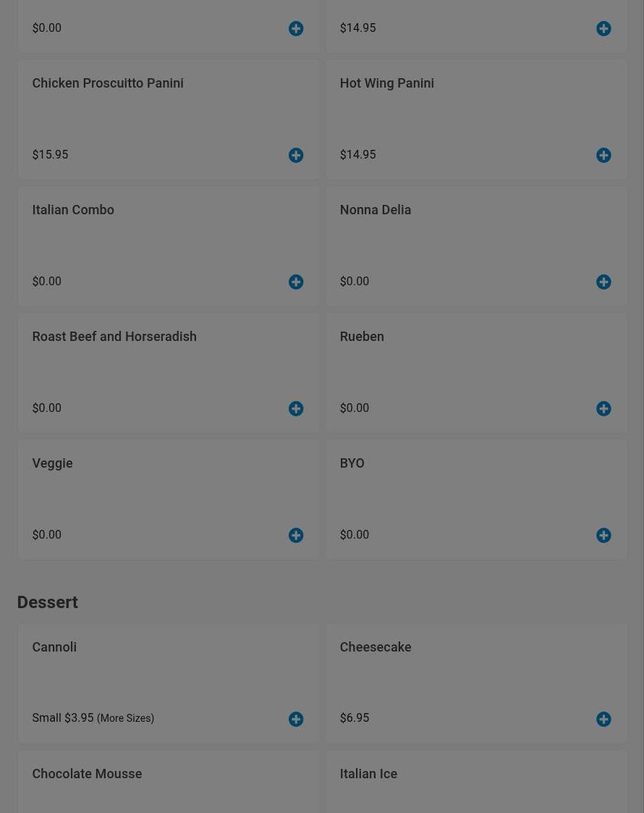Select the Italian Combo item name

point(73,209)
